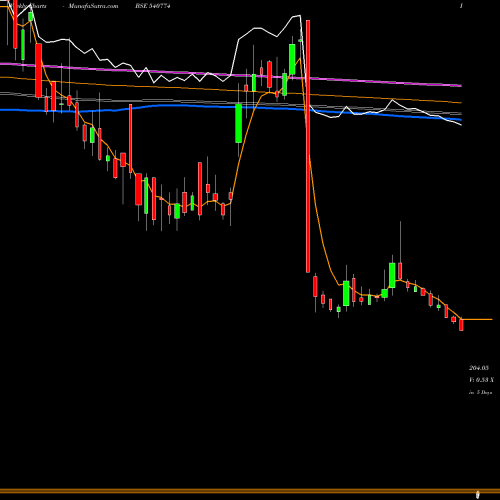This screenshot has height=500, width=500.
Task: Click the "V: 0.33 X" volume text
Action: [481, 380]
